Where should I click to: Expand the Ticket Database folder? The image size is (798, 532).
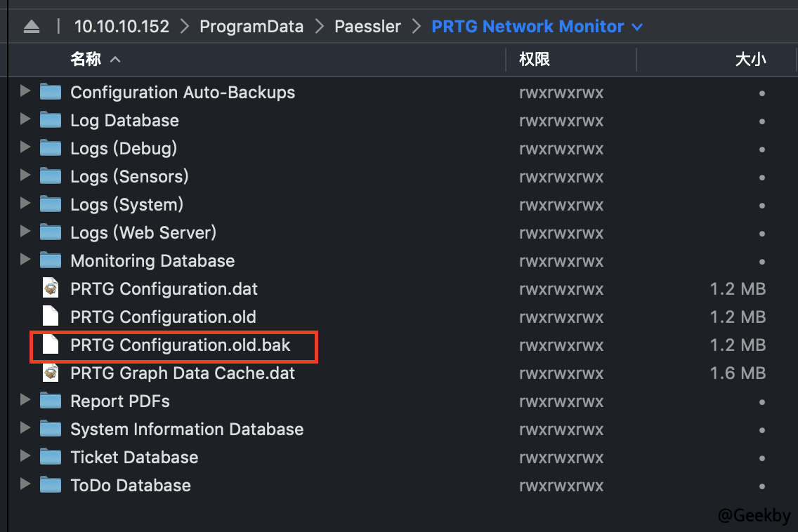pos(25,457)
